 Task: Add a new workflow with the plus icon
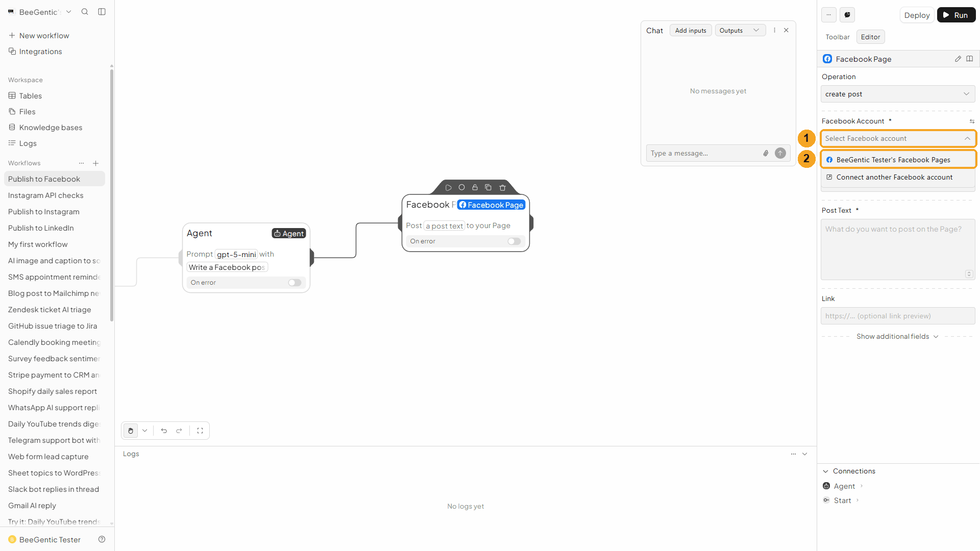[x=96, y=163]
